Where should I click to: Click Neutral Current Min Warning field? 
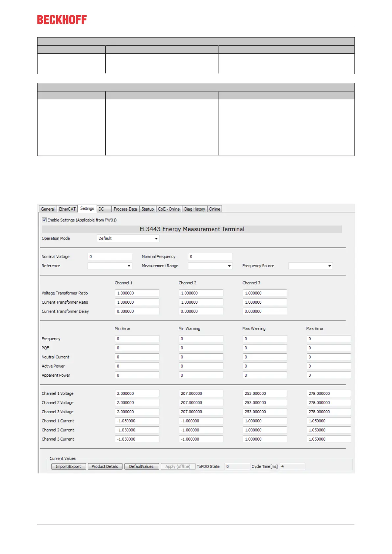click(x=201, y=357)
